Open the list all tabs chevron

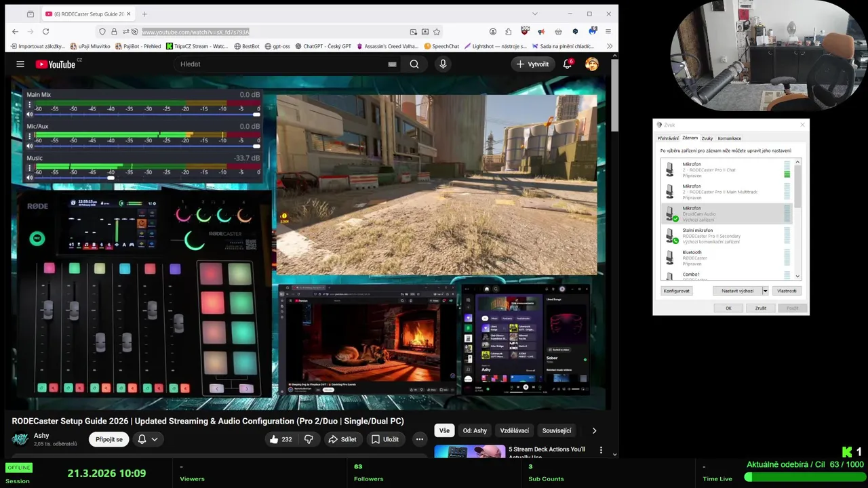(534, 14)
